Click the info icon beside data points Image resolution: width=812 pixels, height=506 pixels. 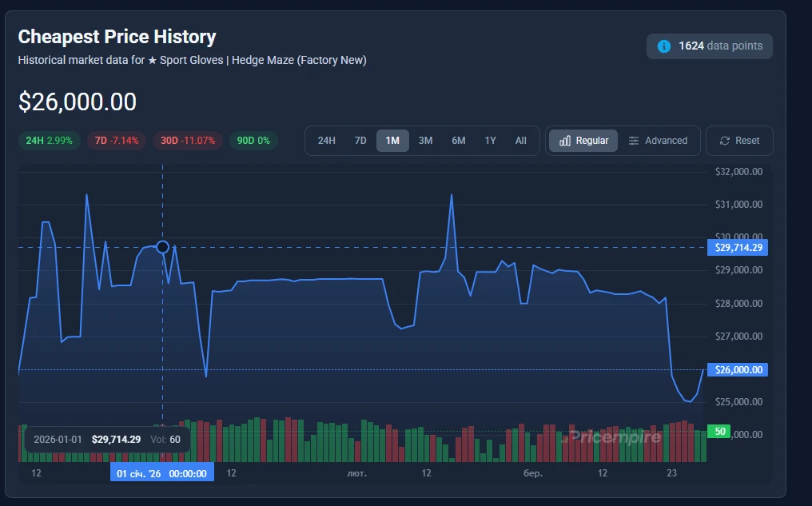(x=663, y=46)
